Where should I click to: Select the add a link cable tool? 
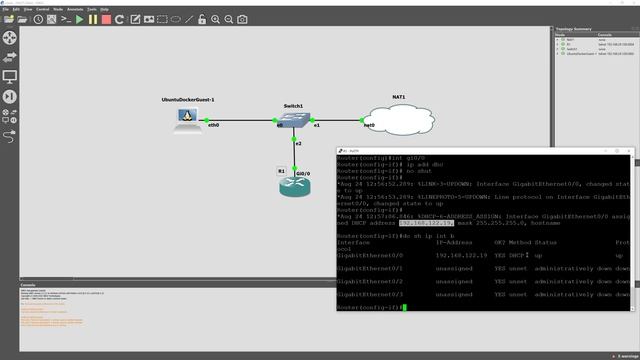(9, 136)
